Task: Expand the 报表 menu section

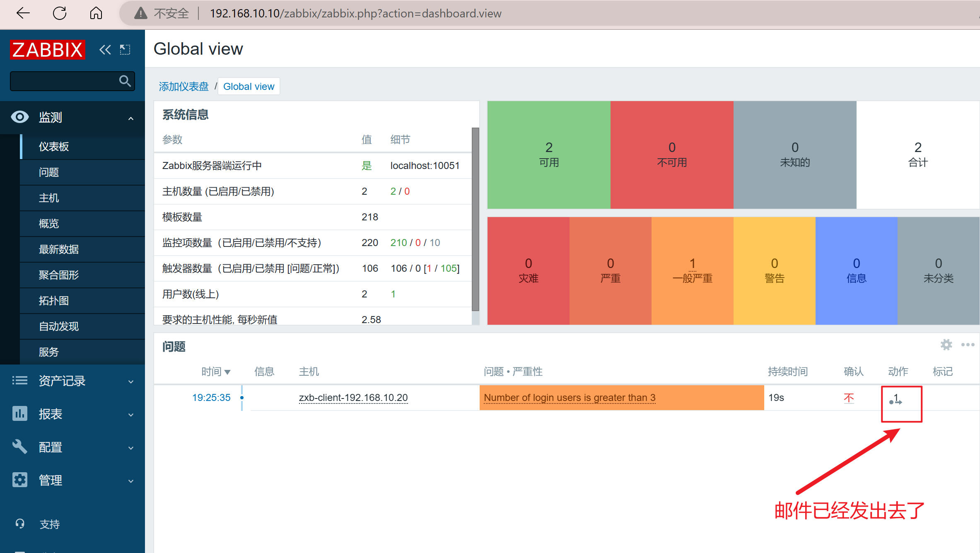Action: pyautogui.click(x=72, y=414)
